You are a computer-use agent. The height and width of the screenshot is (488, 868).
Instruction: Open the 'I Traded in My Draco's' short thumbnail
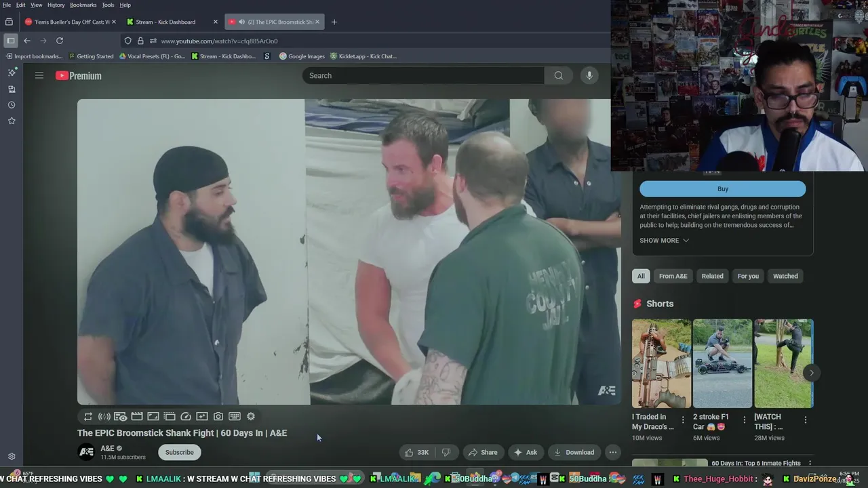(661, 363)
